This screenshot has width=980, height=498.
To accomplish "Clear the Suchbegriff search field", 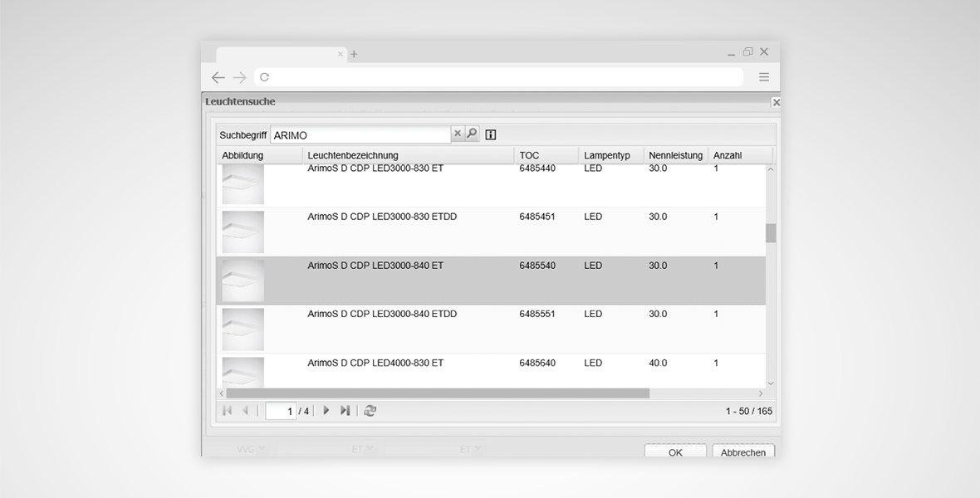I will (x=457, y=134).
